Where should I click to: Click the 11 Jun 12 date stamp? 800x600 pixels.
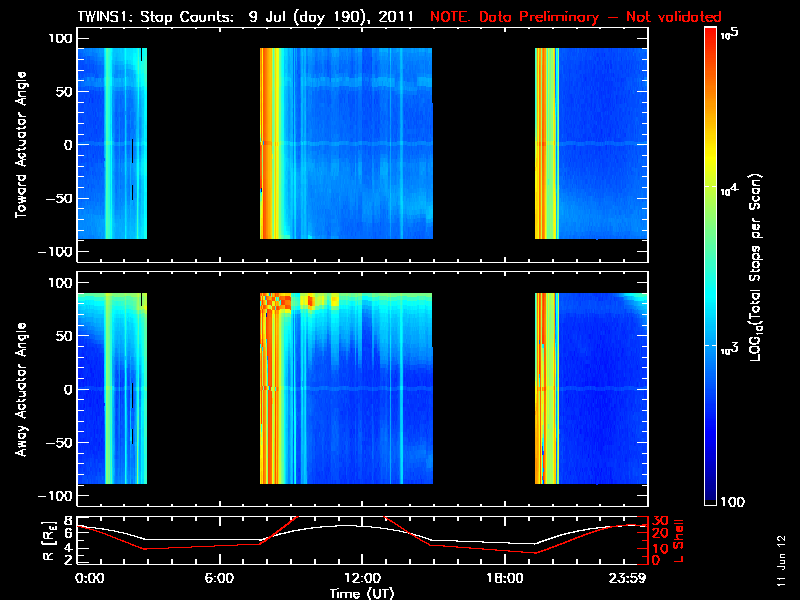781,561
